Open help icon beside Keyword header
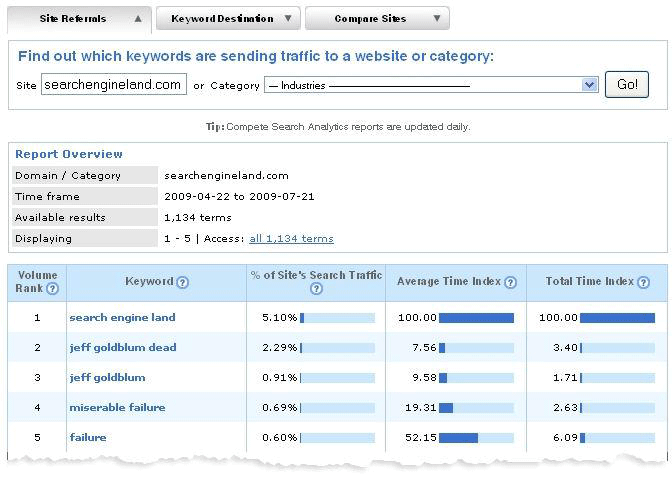Screen dimensions: 672x479 (x=183, y=282)
